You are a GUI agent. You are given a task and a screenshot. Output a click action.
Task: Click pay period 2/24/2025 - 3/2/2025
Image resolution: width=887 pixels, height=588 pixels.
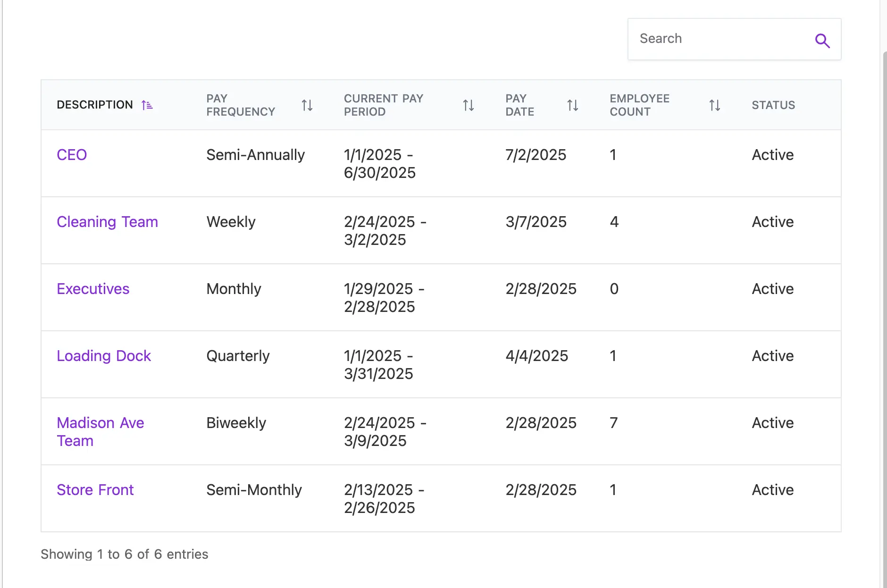coord(385,231)
